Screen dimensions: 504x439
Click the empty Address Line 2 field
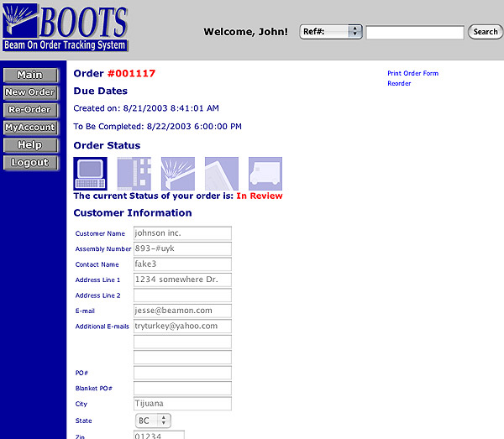click(x=182, y=295)
